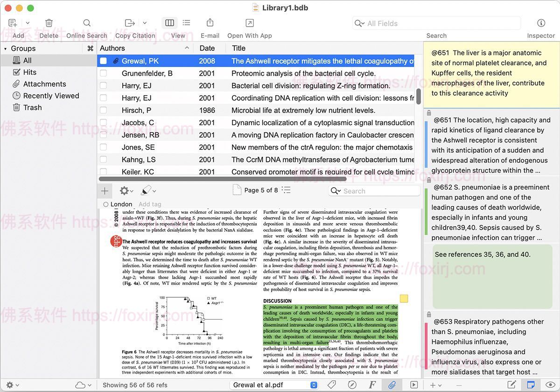Click the Delete trash icon in toolbar
The width and height of the screenshot is (560, 392).
(x=49, y=23)
